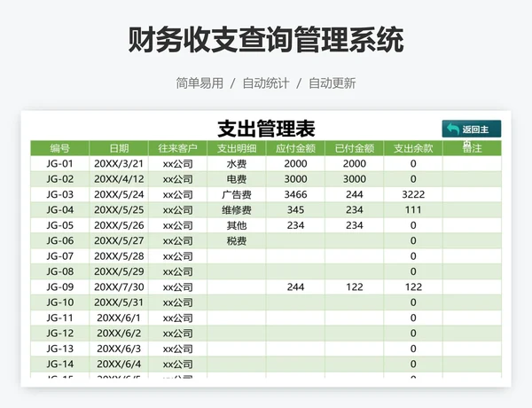Click the 返回主页 return button

tap(472, 129)
